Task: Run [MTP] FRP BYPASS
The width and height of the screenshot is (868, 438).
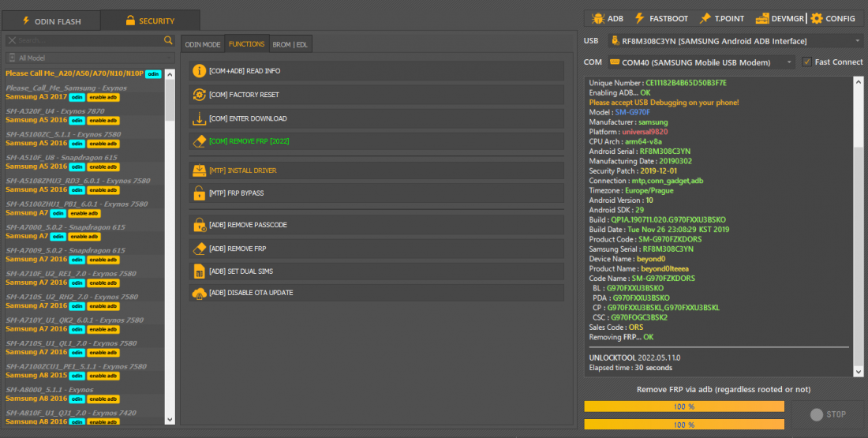Action: (x=376, y=193)
